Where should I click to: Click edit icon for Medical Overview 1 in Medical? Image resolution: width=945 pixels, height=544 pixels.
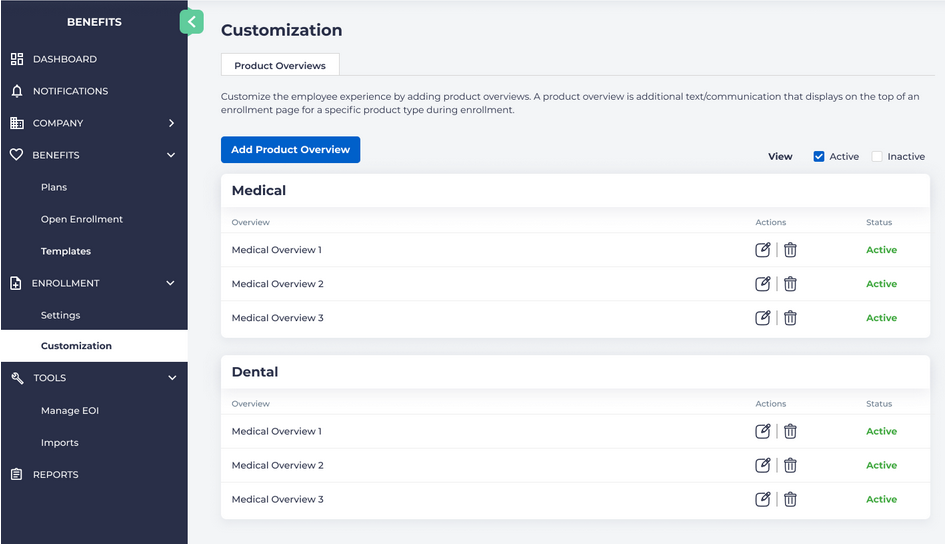pos(762,250)
